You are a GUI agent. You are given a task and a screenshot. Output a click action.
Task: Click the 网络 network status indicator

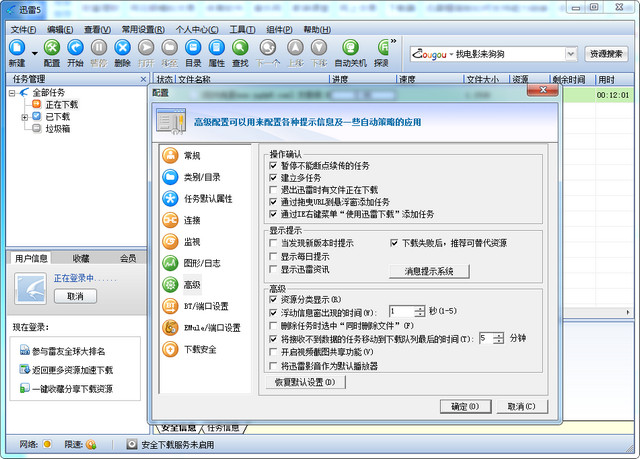pyautogui.click(x=47, y=444)
